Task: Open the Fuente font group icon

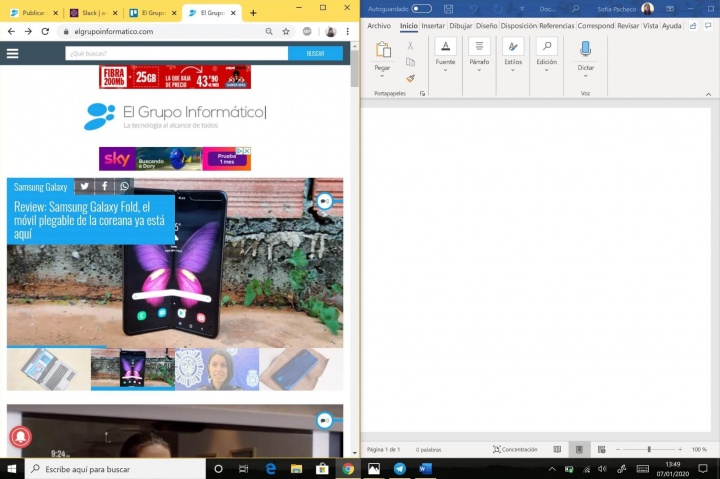Action: (x=445, y=46)
